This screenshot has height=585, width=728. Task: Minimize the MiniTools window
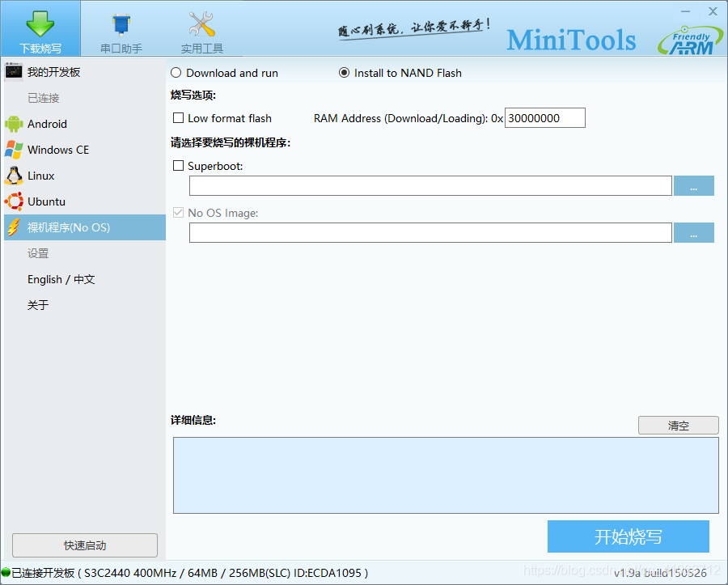[x=686, y=11]
